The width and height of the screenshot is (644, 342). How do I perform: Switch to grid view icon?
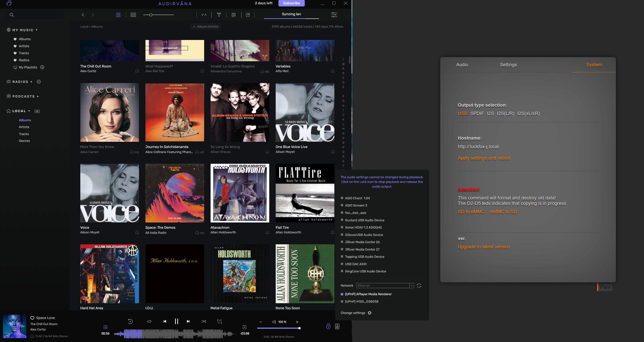[118, 15]
